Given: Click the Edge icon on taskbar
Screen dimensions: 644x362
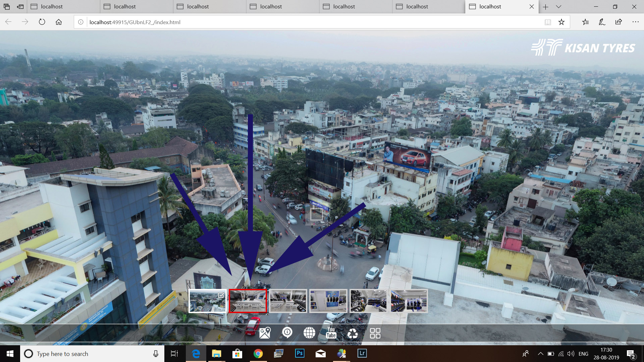Looking at the screenshot, I should click(x=196, y=354).
